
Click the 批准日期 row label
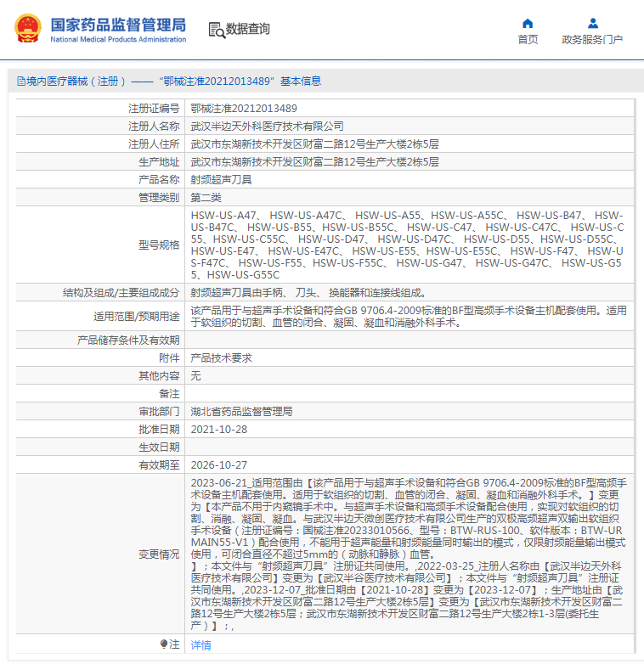[x=159, y=430]
